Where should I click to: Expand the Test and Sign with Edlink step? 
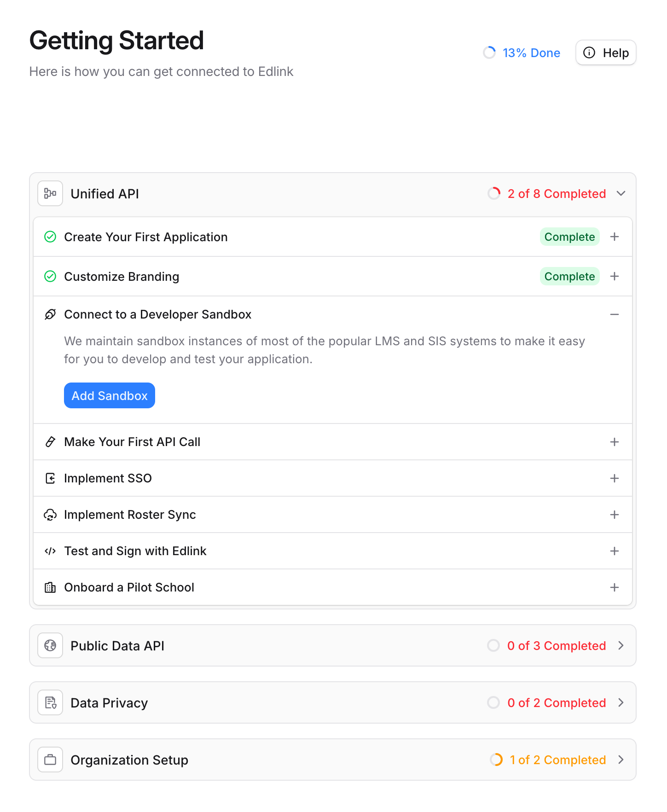click(x=615, y=551)
